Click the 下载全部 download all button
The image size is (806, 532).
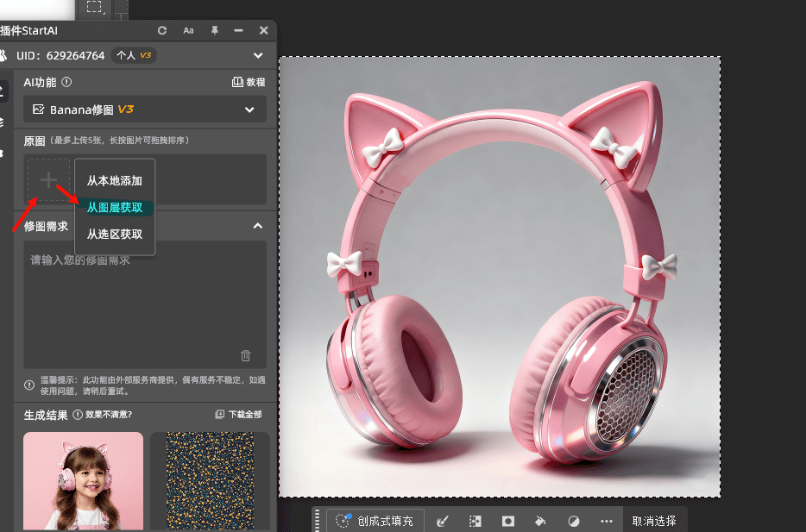pos(238,415)
